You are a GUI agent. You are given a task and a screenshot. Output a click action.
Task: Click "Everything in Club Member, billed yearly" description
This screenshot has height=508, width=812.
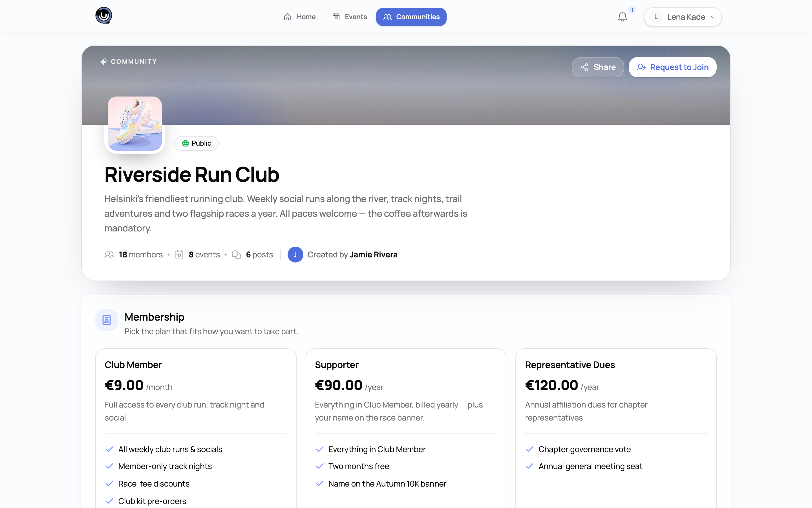pos(399,411)
